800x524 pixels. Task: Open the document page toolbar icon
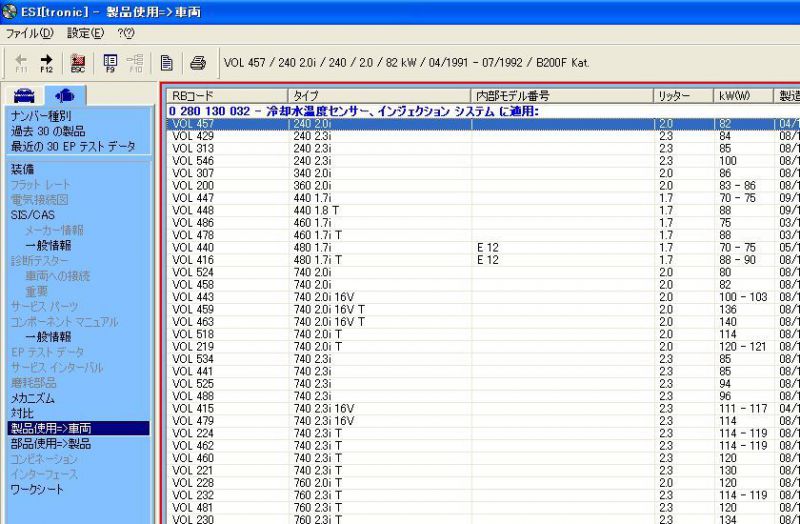point(167,62)
